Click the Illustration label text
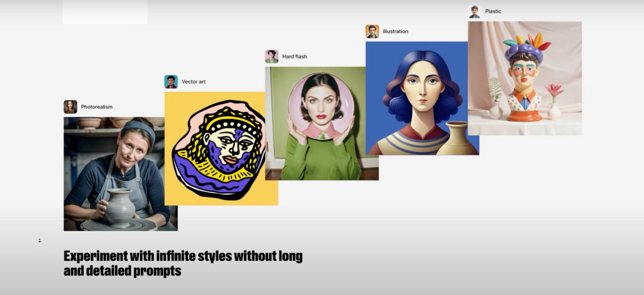The width and height of the screenshot is (644, 295). pos(396,31)
